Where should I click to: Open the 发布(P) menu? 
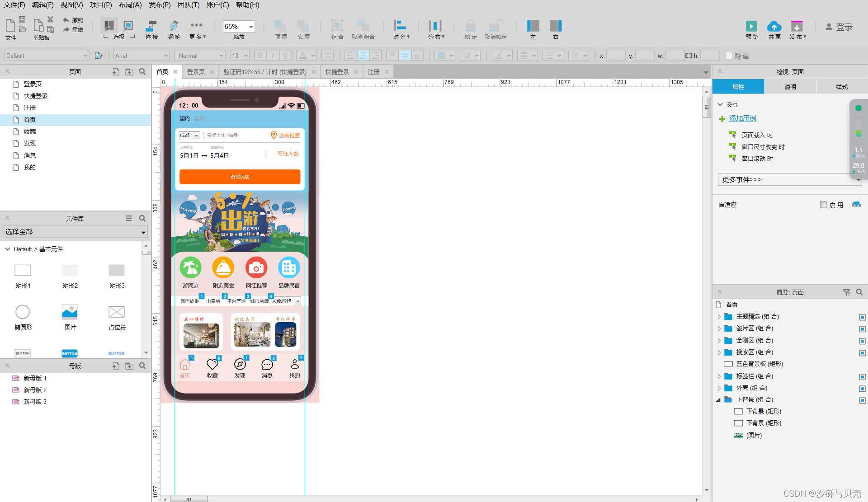(159, 5)
